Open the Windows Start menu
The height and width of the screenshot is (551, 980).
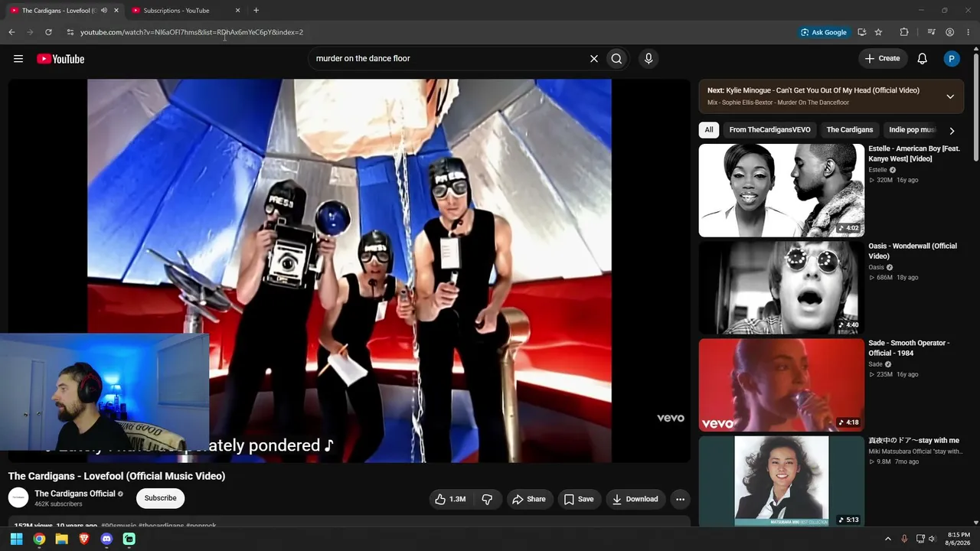[16, 539]
